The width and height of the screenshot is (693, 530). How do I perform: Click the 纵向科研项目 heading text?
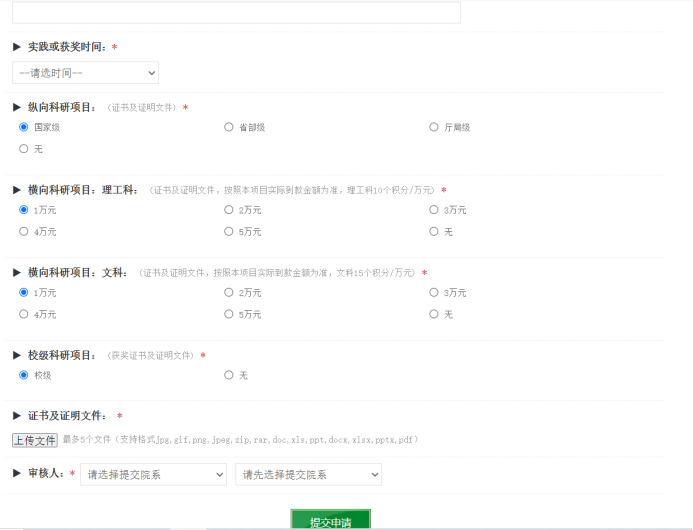coord(62,107)
